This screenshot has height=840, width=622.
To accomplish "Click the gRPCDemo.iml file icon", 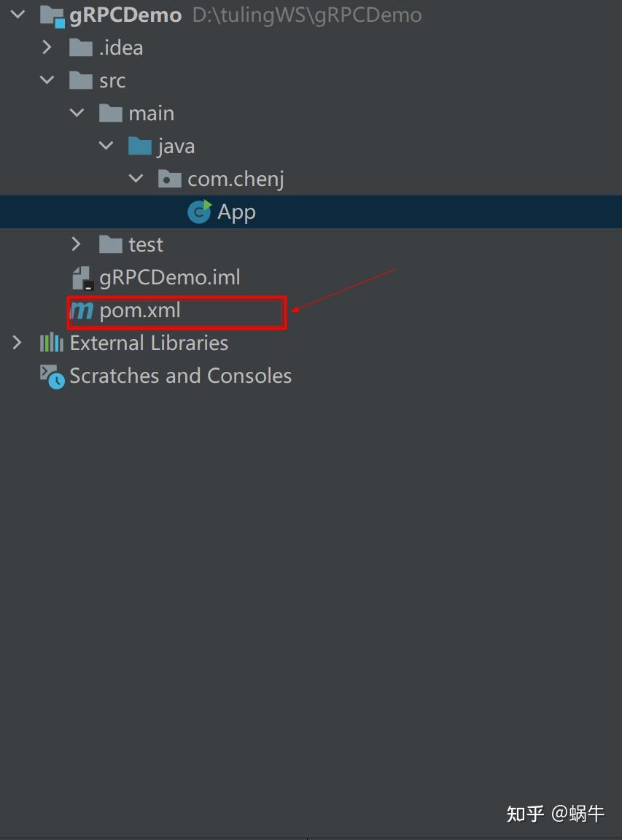I will [x=82, y=278].
